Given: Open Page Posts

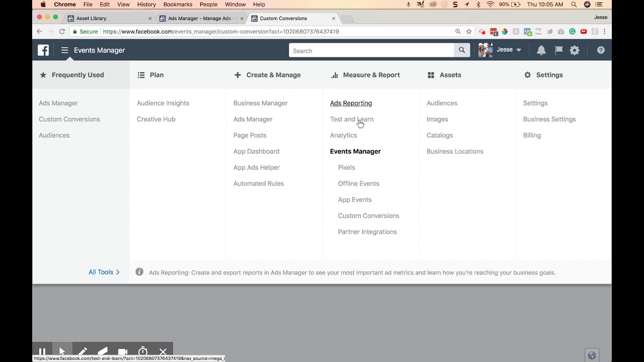Looking at the screenshot, I should (x=250, y=135).
